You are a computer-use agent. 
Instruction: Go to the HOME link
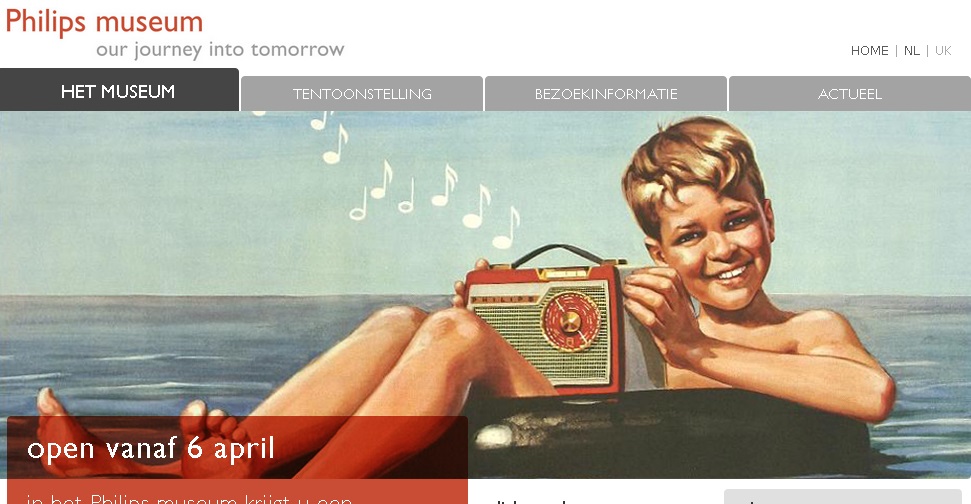click(x=869, y=51)
